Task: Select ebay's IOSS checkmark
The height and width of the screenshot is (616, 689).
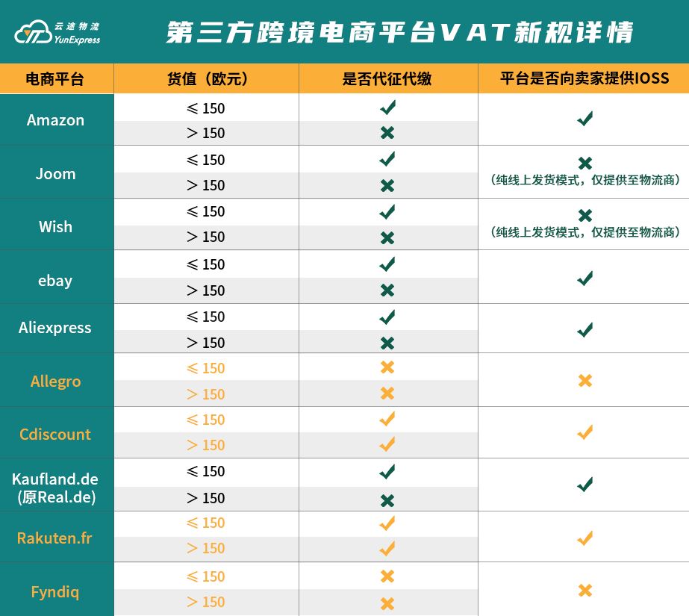Action: 584,278
